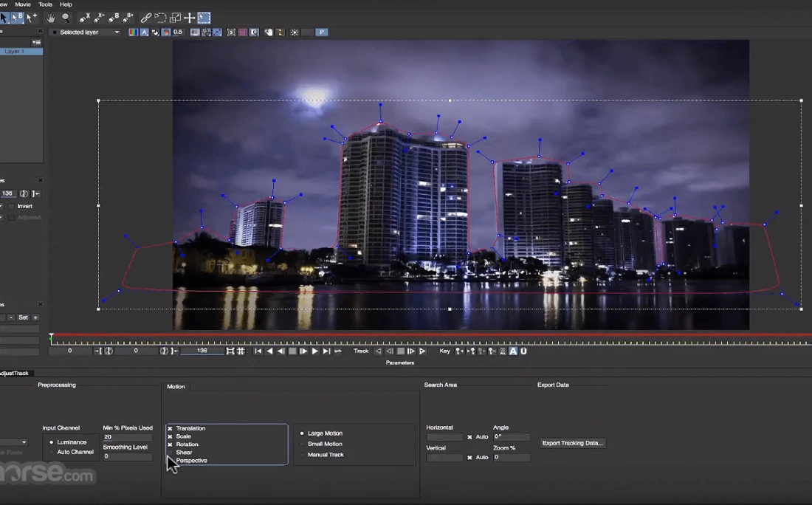This screenshot has height=505, width=812.
Task: Uncheck the Translation motion option
Action: click(170, 428)
